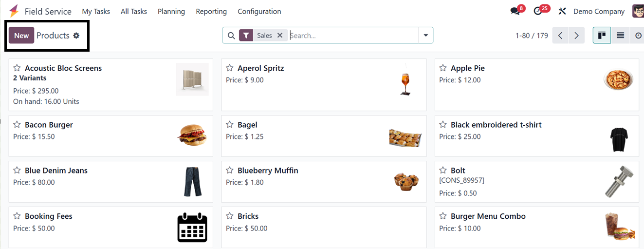Viewport: 644px width, 249px height.
Task: Expand the search filter options dropdown
Action: click(426, 36)
